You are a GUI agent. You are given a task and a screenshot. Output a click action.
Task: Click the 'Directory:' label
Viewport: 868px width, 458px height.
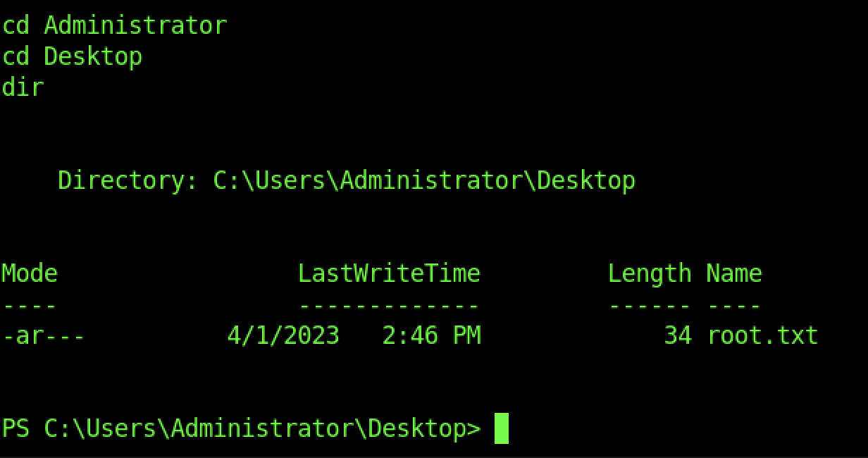128,180
